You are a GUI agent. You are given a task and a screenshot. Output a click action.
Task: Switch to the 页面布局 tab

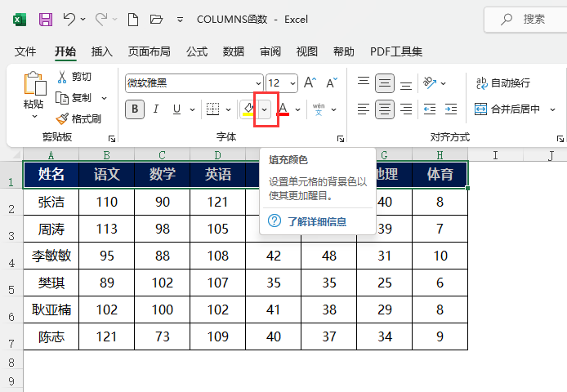150,51
